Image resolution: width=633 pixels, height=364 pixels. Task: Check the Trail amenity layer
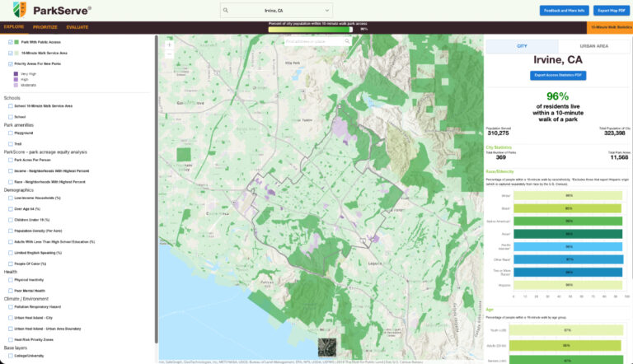point(11,143)
